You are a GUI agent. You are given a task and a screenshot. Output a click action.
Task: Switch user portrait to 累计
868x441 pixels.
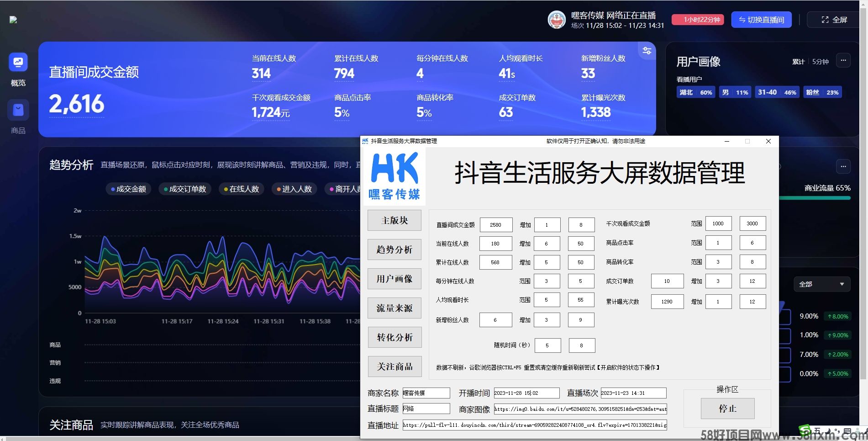(x=798, y=62)
